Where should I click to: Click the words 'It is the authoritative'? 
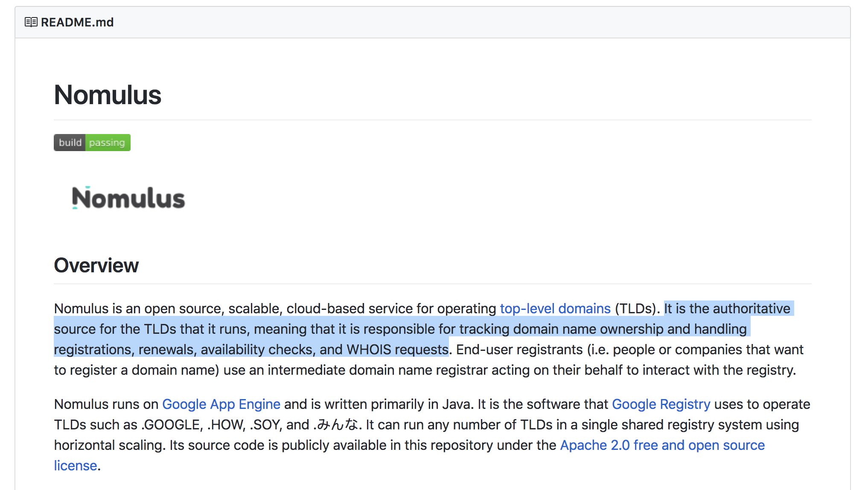point(727,308)
